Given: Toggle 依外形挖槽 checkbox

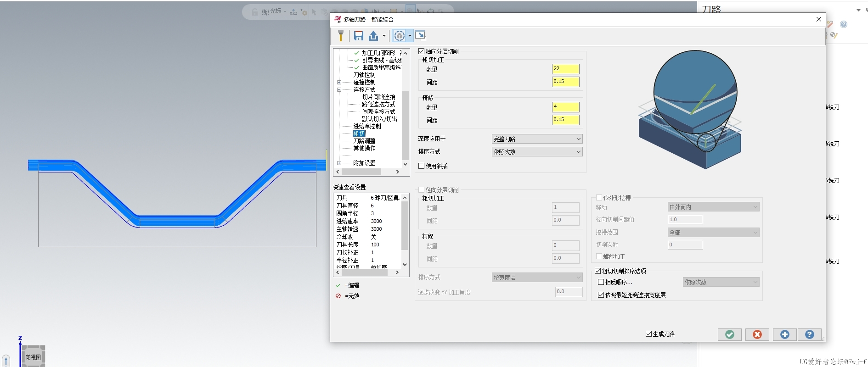Looking at the screenshot, I should point(599,198).
